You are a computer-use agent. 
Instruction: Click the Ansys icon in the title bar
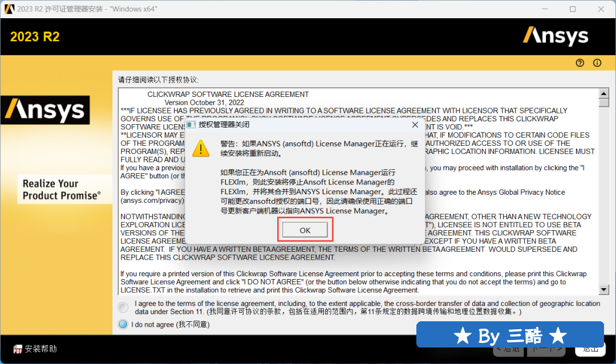pyautogui.click(x=9, y=9)
